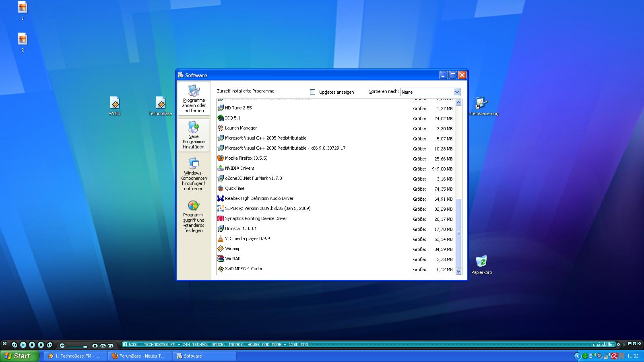This screenshot has height=362, width=644.
Task: Click the 949,00 MB size value
Action: tap(442, 169)
